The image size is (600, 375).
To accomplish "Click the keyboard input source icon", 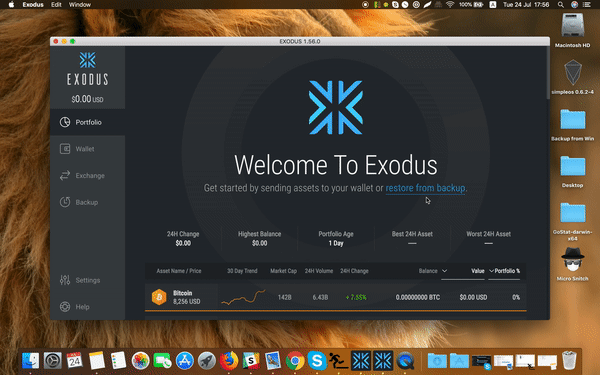I will [x=493, y=5].
